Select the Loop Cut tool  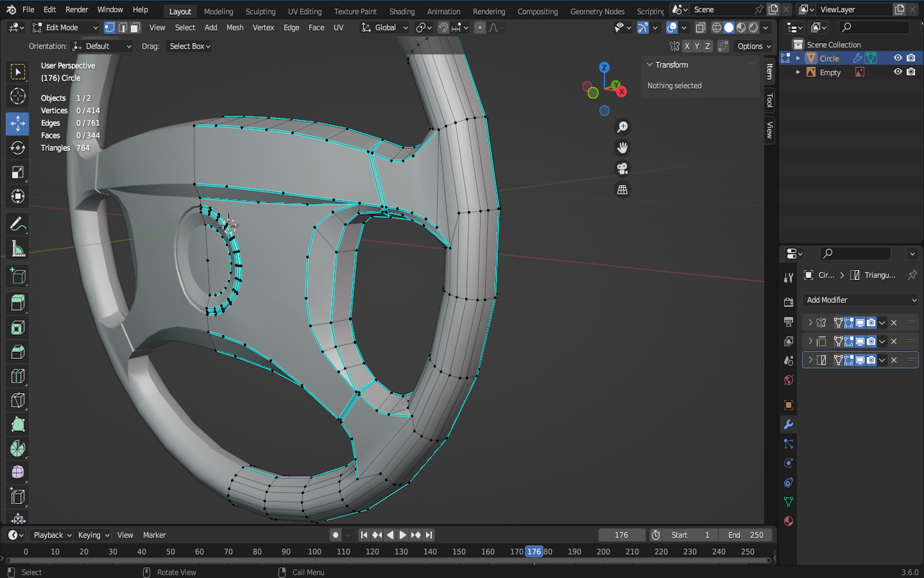pos(17,376)
